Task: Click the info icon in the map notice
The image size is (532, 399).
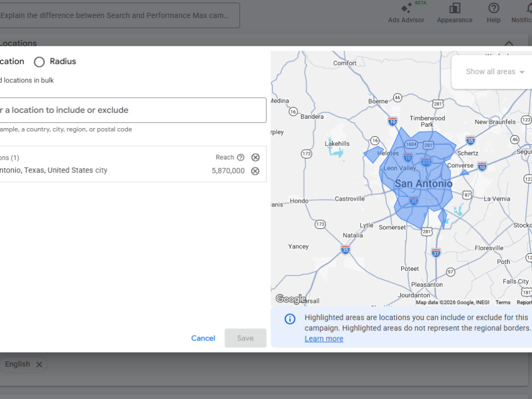Action: [x=290, y=319]
